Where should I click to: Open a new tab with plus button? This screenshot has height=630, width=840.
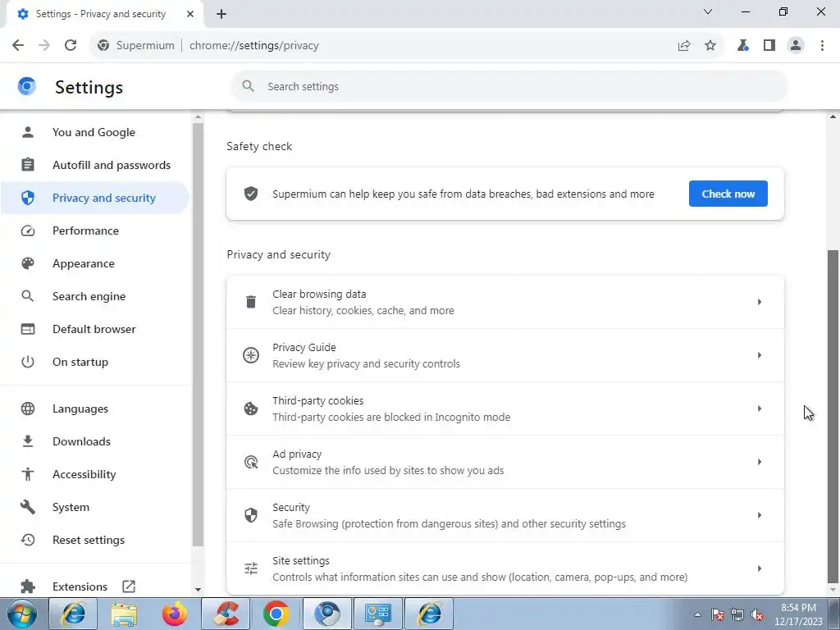[x=221, y=14]
